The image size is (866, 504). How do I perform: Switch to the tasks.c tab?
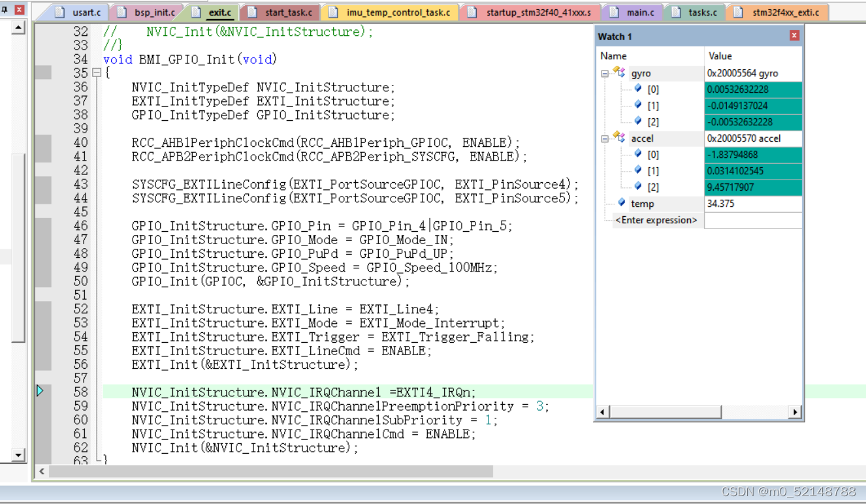coord(695,12)
